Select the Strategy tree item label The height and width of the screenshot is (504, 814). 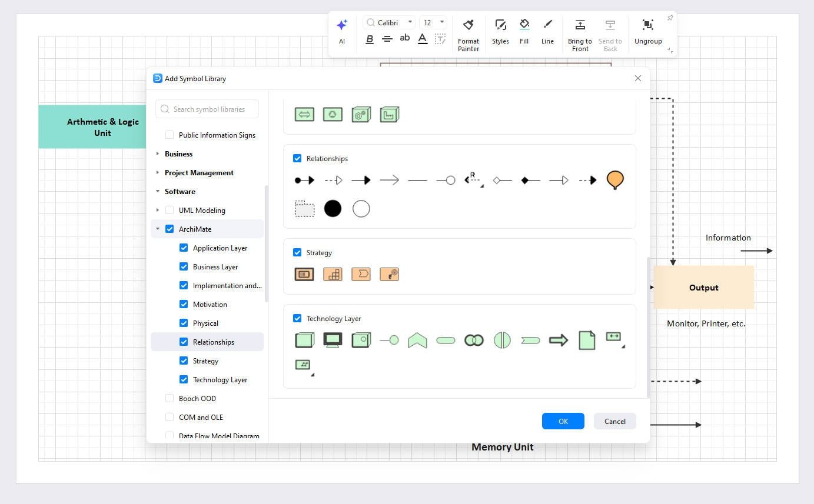[x=205, y=361]
